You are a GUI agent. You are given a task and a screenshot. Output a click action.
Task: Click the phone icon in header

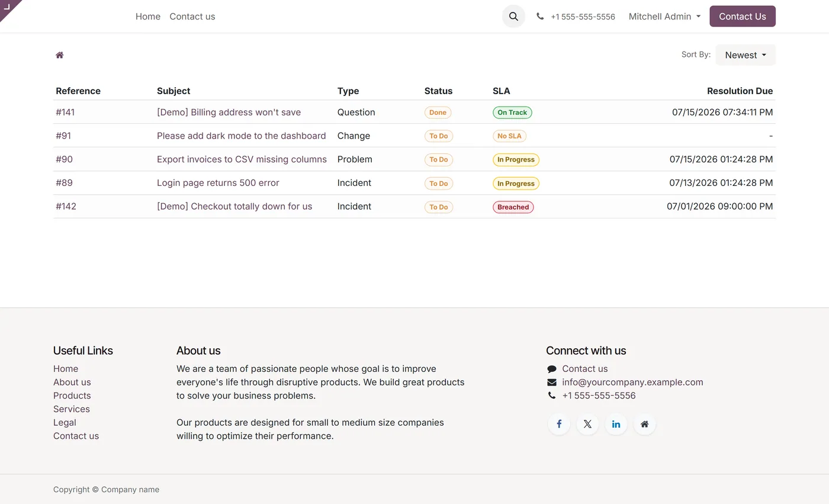540,17
